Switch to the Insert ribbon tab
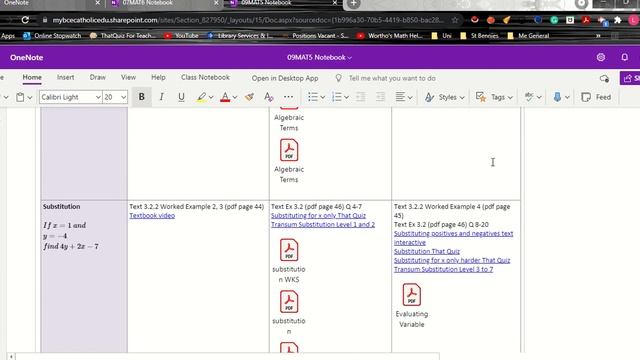 (65, 77)
